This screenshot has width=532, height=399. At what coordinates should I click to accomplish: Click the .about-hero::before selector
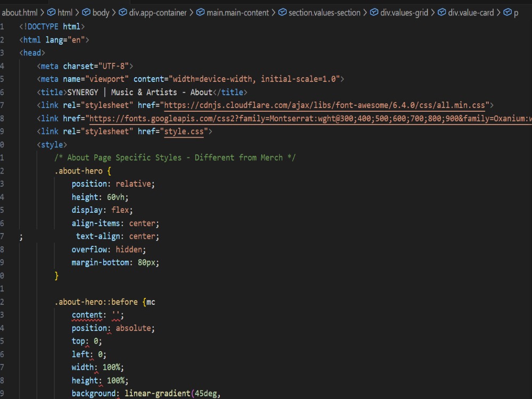[96, 302]
